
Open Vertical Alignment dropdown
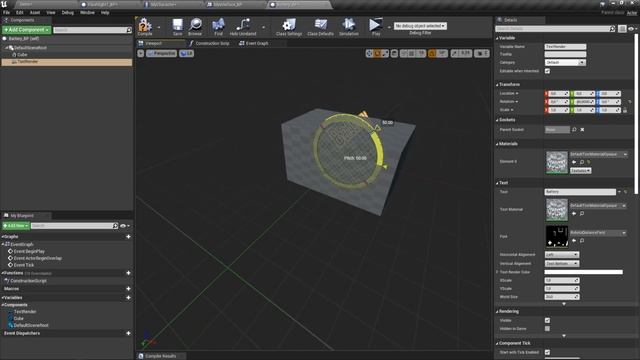coord(562,264)
